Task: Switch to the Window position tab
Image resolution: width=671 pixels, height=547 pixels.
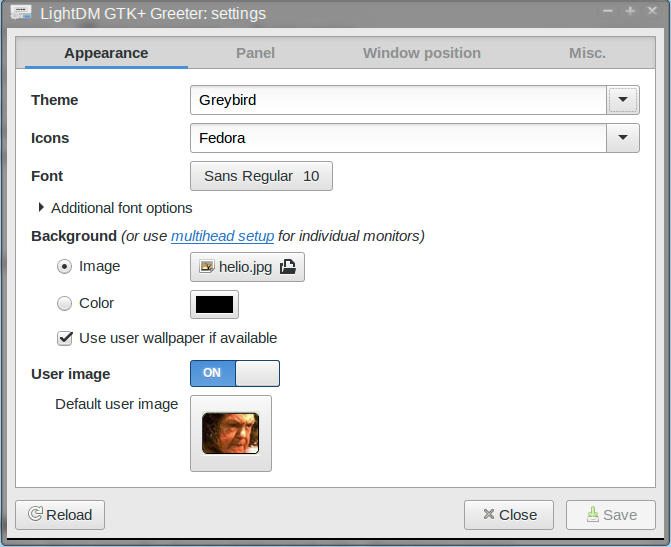Action: coord(421,53)
